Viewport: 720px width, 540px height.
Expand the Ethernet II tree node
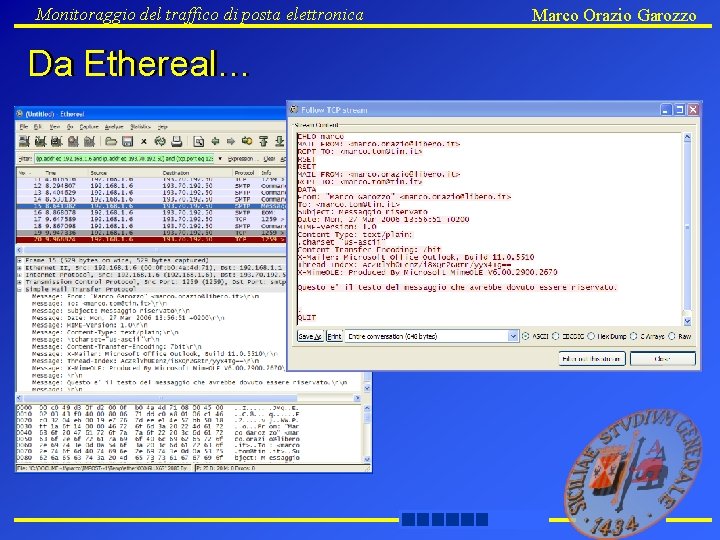coord(20,268)
